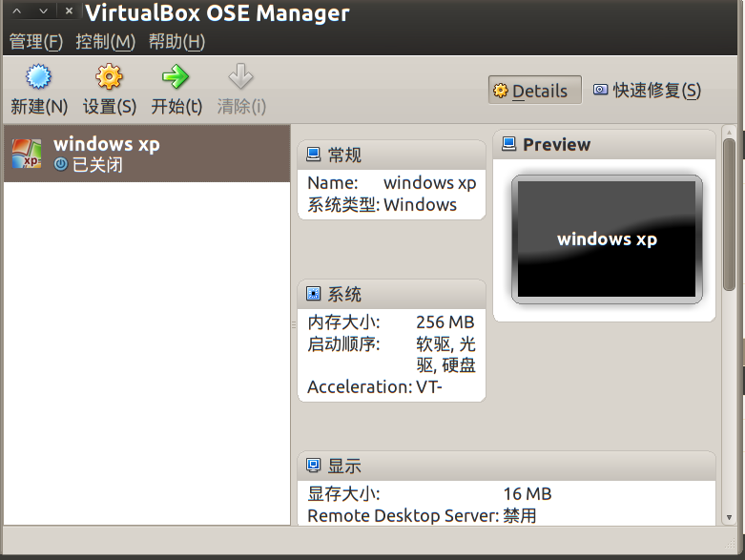Click the splitter handle between list and details

pyautogui.click(x=294, y=325)
